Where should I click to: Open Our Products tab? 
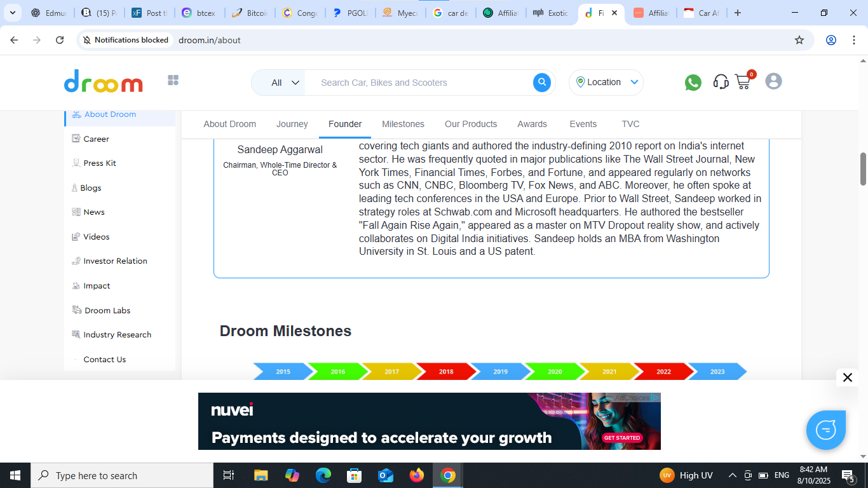point(471,124)
